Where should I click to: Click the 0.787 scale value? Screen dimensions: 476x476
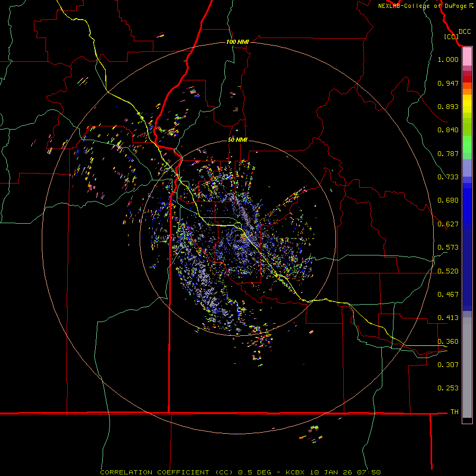pyautogui.click(x=448, y=153)
